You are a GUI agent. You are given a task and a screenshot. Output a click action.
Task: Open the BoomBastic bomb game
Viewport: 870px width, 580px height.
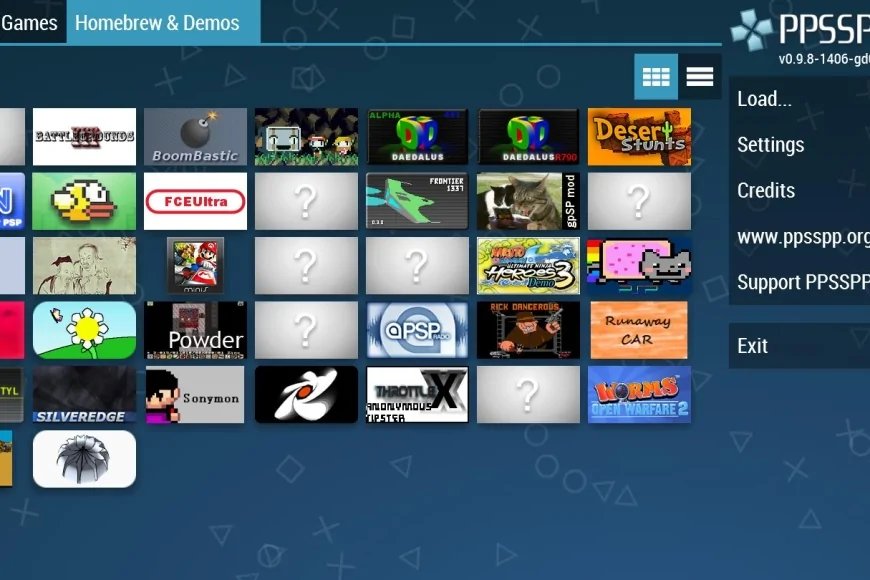(195, 137)
